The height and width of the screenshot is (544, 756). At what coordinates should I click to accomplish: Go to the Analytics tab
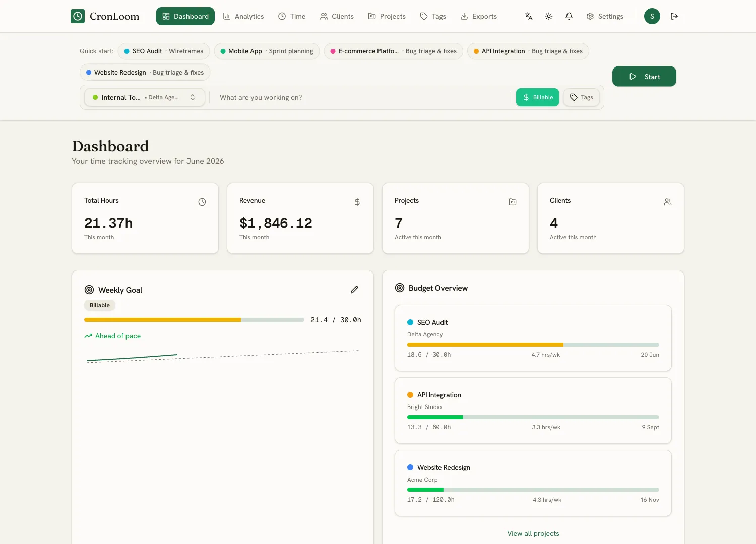click(x=243, y=16)
